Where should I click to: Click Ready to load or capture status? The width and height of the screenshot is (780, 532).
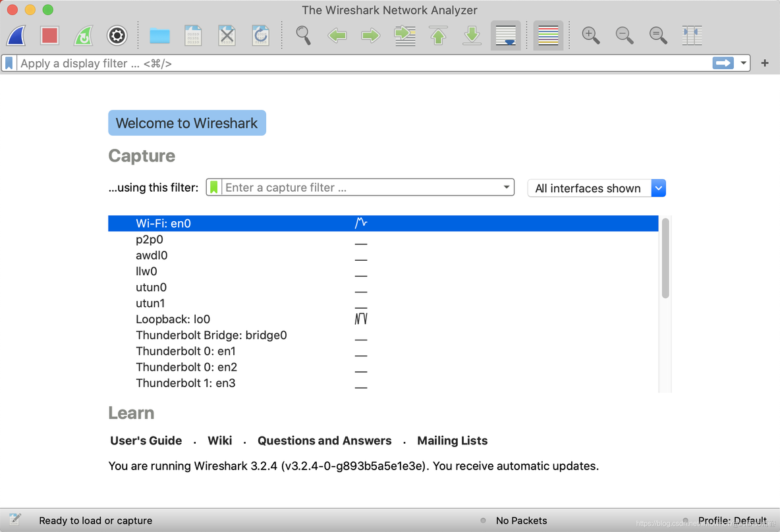click(96, 521)
